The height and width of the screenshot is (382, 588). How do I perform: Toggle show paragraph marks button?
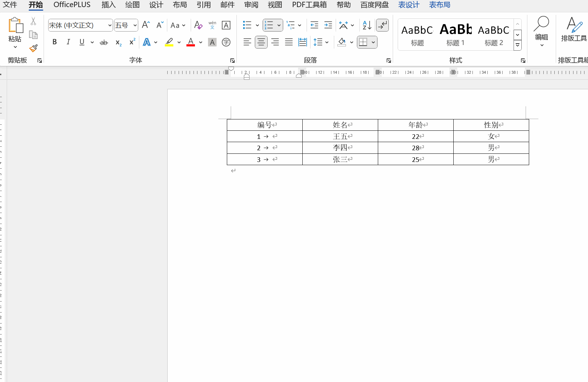point(382,25)
